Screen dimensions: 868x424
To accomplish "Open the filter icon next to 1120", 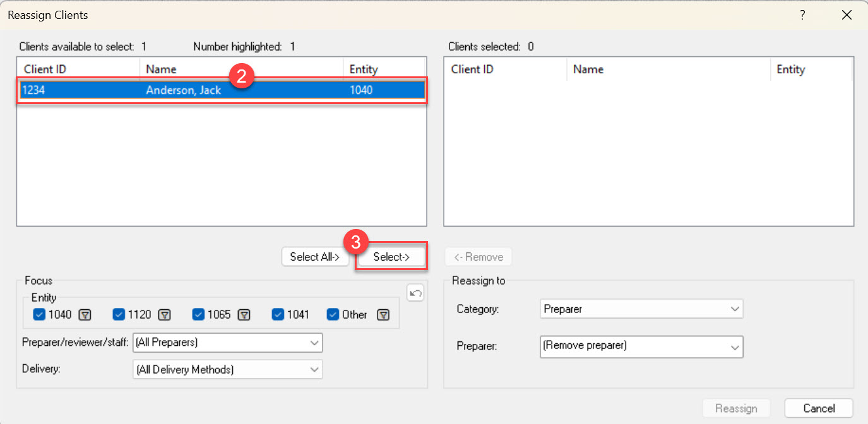I will click(165, 315).
